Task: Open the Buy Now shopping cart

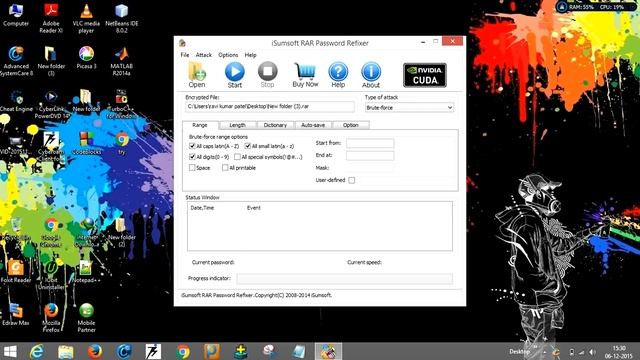Action: tap(305, 75)
